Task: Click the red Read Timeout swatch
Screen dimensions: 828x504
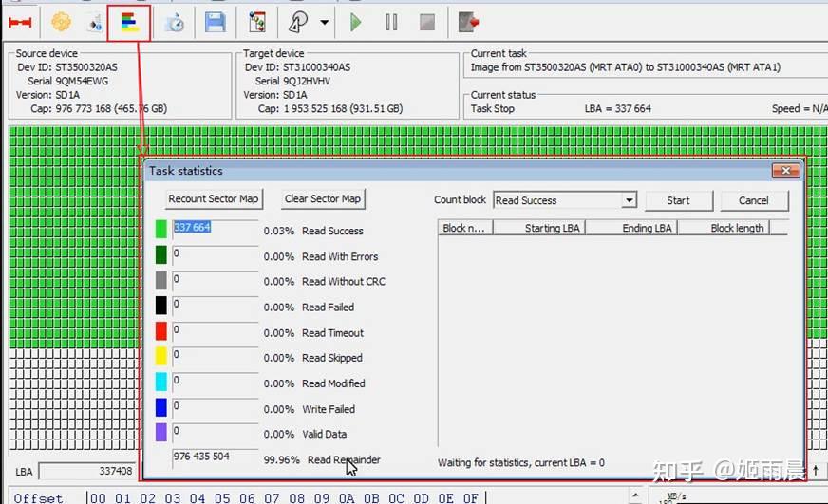Action: pos(161,331)
